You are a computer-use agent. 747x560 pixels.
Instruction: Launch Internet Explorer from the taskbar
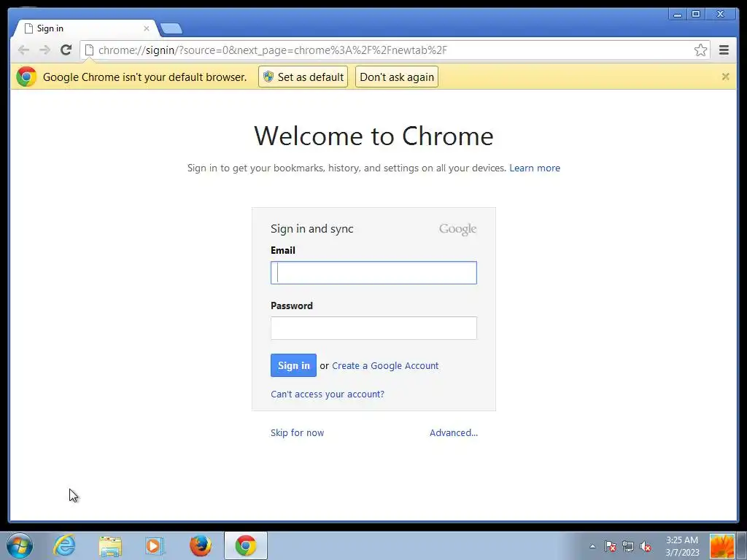[64, 545]
